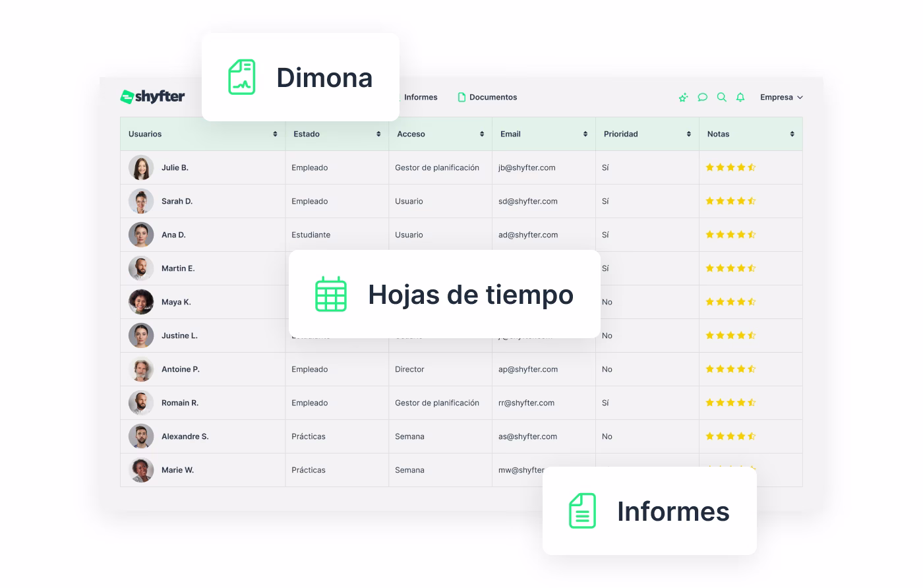Viewport: 923px width, 588px height.
Task: Switch to the Informes menu item
Action: pos(420,97)
